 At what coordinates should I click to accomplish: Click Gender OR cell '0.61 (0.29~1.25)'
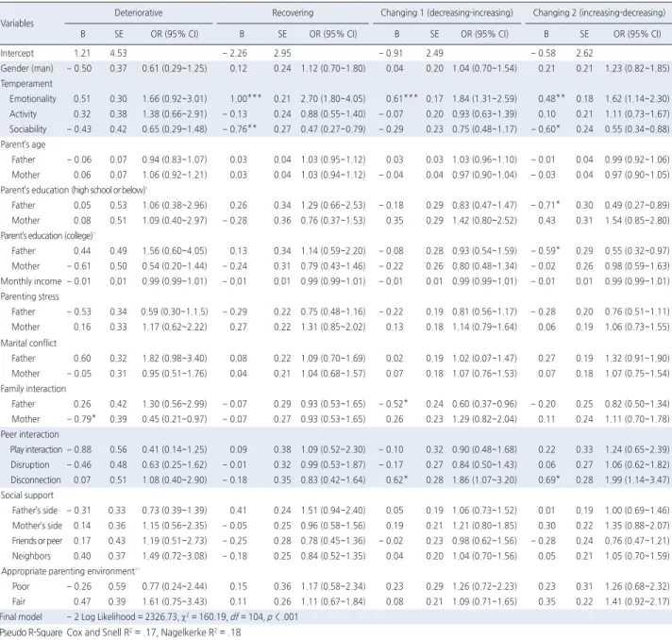tap(175, 68)
